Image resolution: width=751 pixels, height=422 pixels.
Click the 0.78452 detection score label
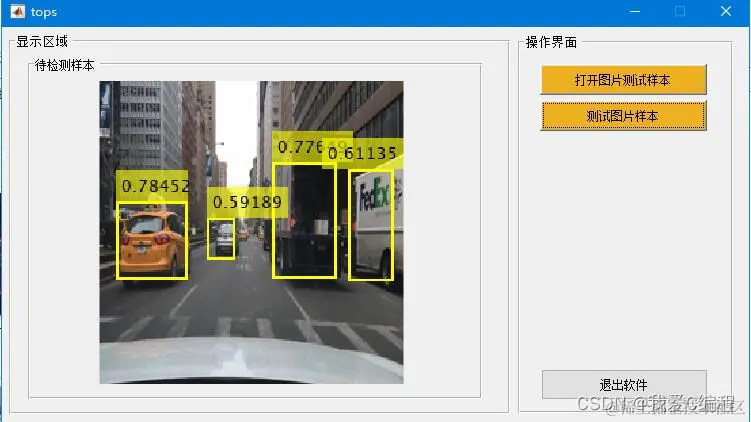(x=153, y=185)
